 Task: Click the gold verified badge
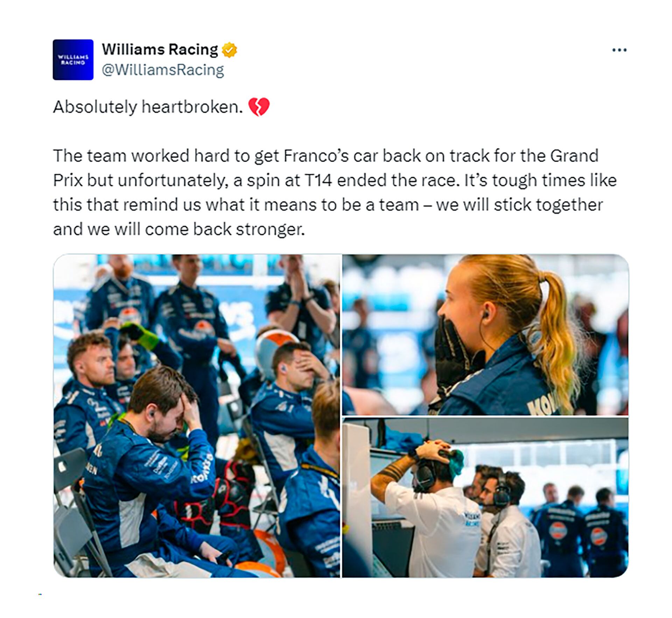[229, 50]
